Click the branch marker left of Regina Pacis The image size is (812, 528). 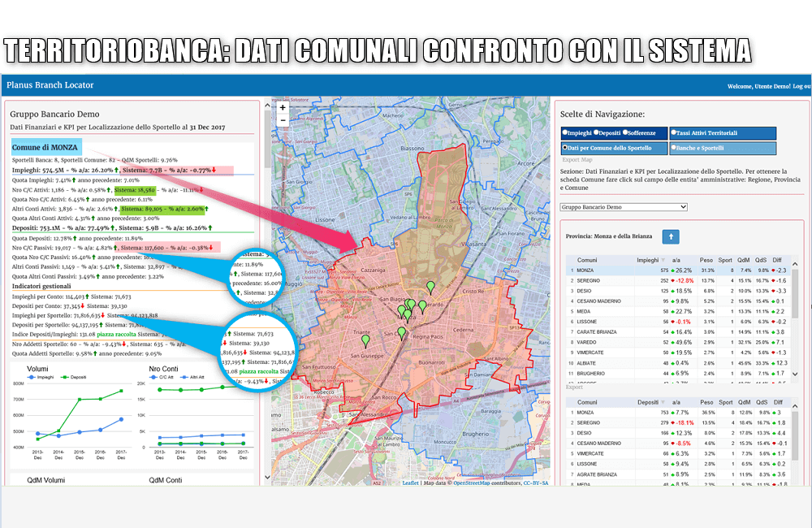(401, 333)
